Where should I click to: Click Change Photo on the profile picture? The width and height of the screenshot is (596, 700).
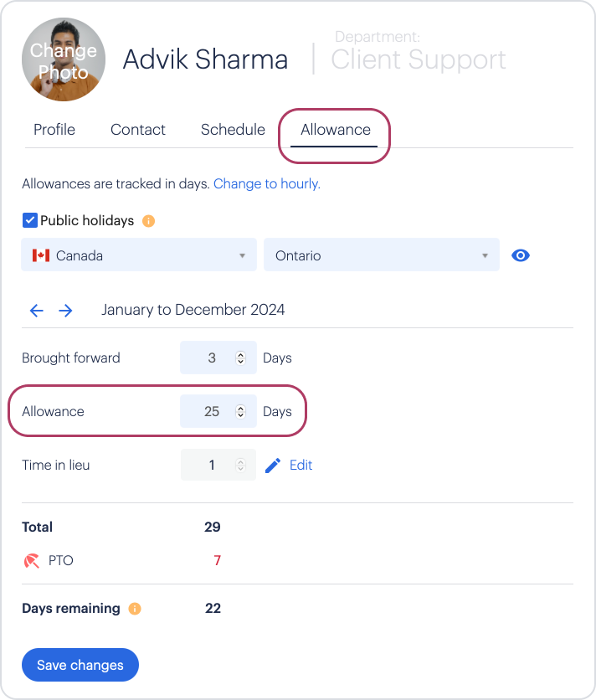coord(64,61)
